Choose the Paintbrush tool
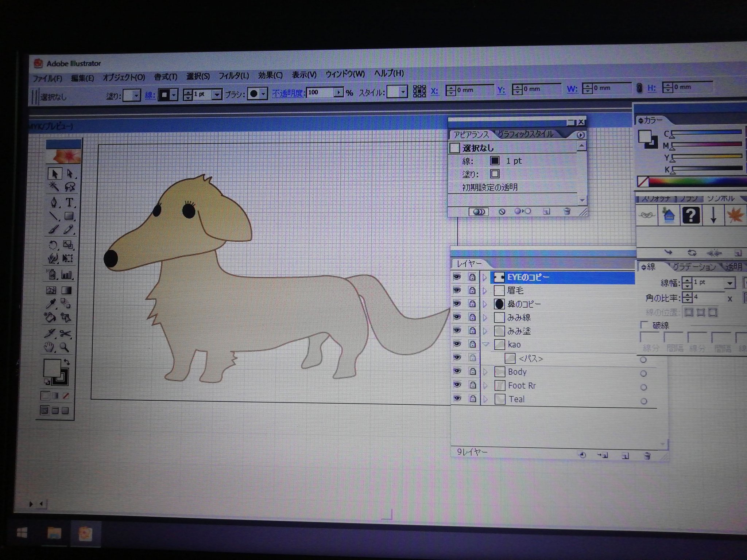747x560 pixels. tap(54, 230)
